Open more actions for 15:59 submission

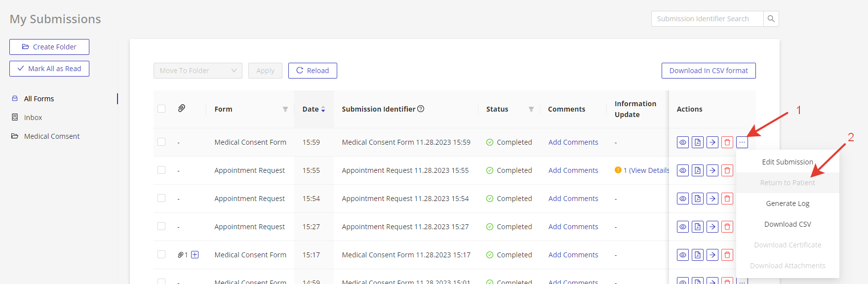point(742,142)
